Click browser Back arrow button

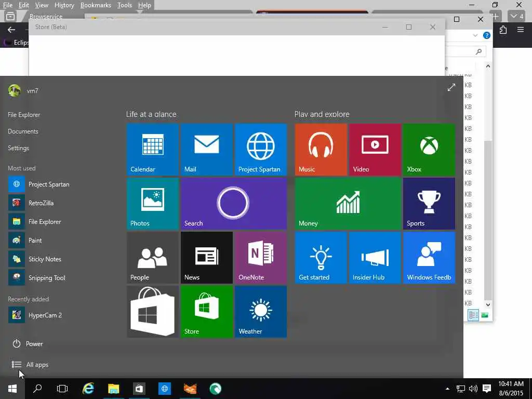click(11, 30)
